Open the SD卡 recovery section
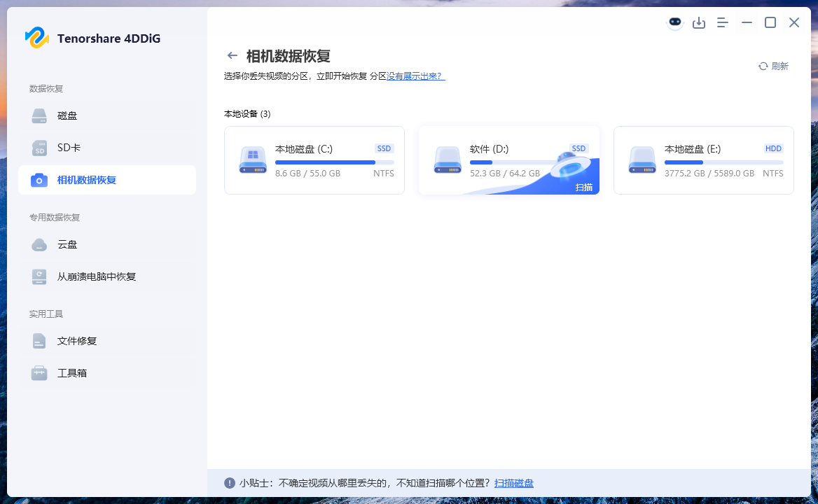The image size is (818, 504). 39,148
